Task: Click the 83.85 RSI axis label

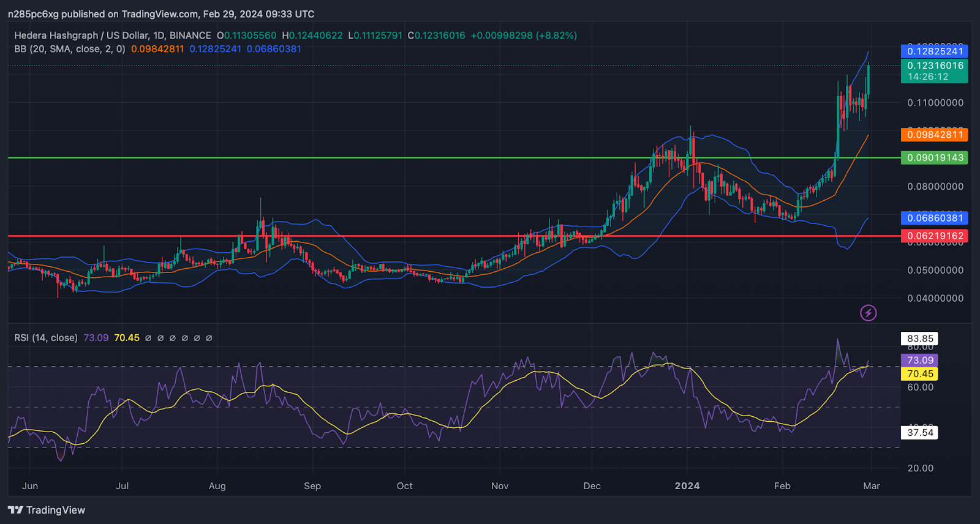Action: click(920, 339)
